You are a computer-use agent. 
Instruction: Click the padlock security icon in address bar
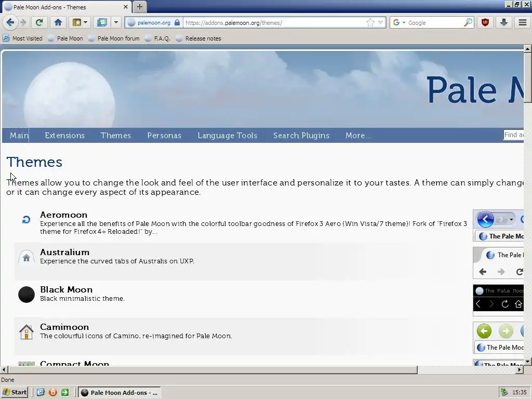pyautogui.click(x=177, y=23)
